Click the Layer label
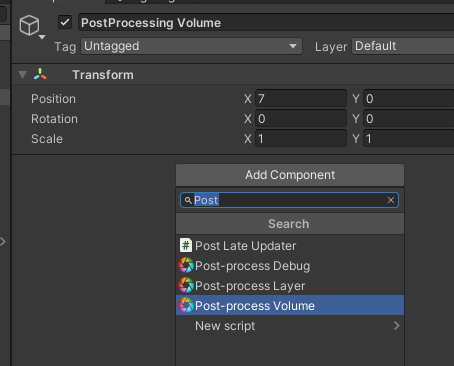This screenshot has height=366, width=454. pyautogui.click(x=331, y=47)
